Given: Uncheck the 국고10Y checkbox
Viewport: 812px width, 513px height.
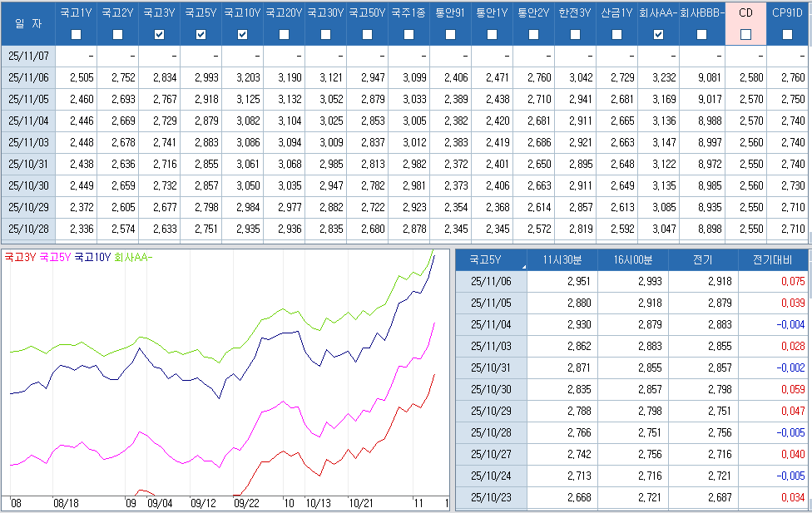Looking at the screenshot, I should click(242, 34).
